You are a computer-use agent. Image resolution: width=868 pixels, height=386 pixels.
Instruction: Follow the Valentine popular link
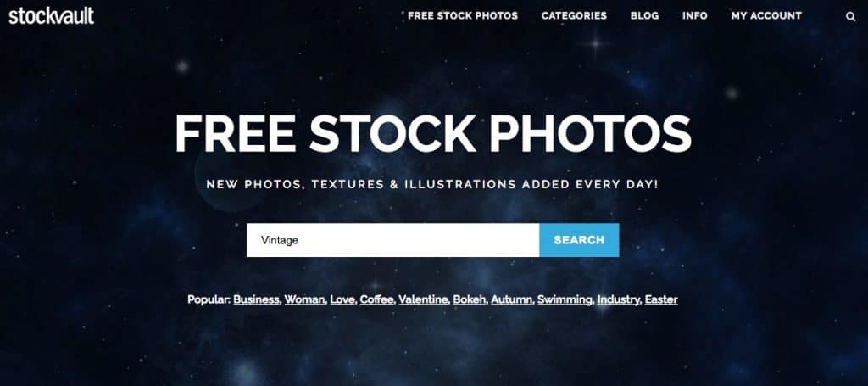(423, 299)
